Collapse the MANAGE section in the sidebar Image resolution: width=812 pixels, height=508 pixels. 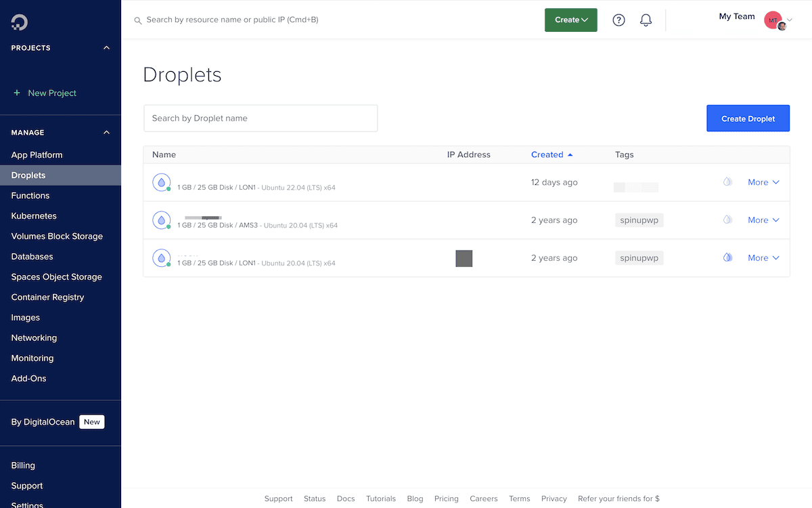[106, 132]
